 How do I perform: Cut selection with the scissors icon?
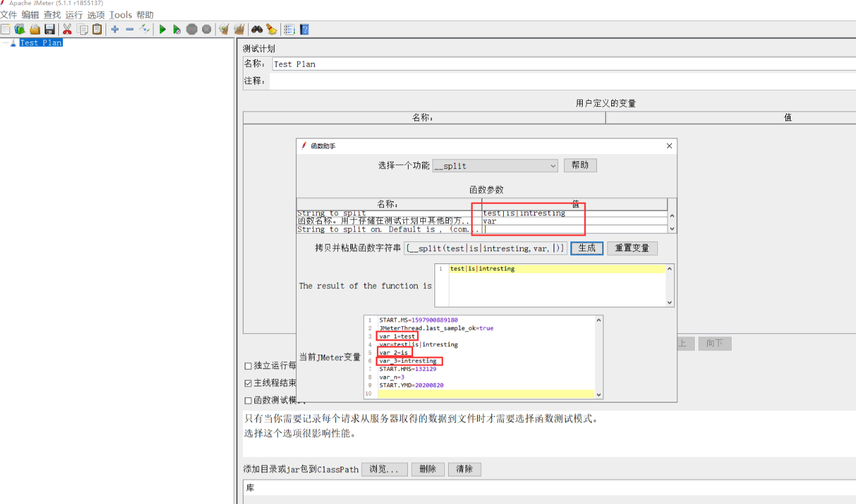pos(67,29)
